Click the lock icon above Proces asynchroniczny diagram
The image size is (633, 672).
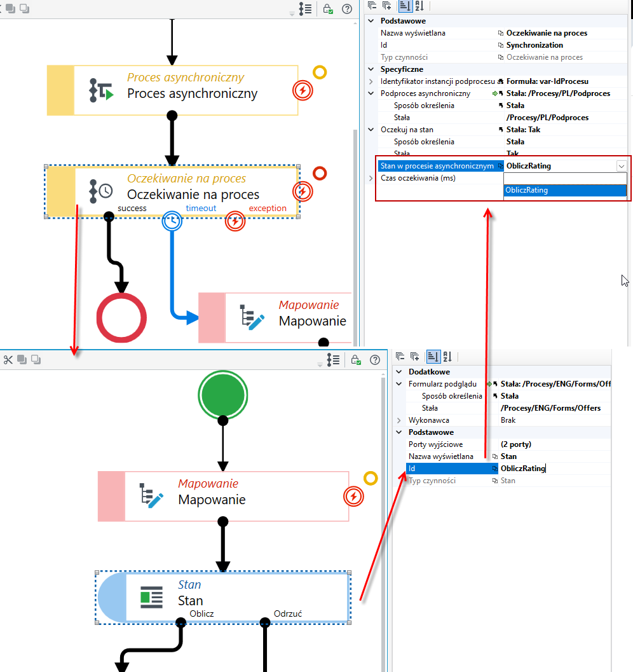[x=328, y=9]
